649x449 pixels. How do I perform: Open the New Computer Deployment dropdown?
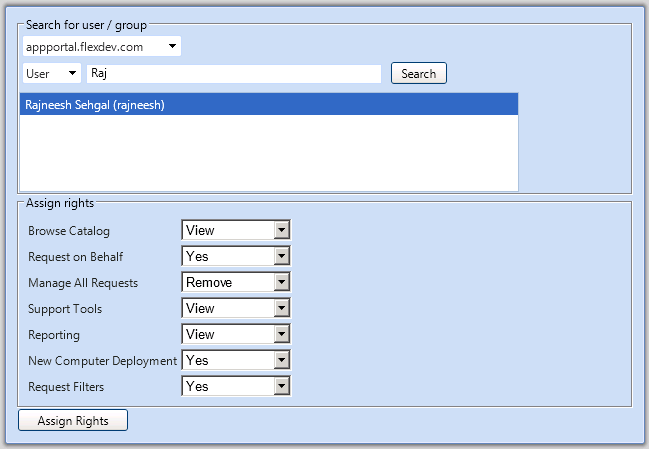point(236,360)
